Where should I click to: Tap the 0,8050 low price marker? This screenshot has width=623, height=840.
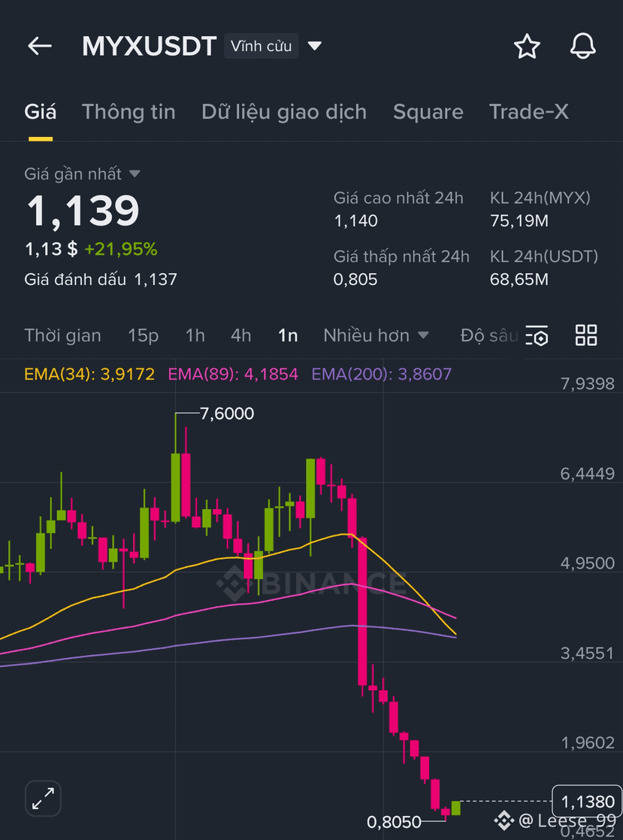click(x=395, y=821)
